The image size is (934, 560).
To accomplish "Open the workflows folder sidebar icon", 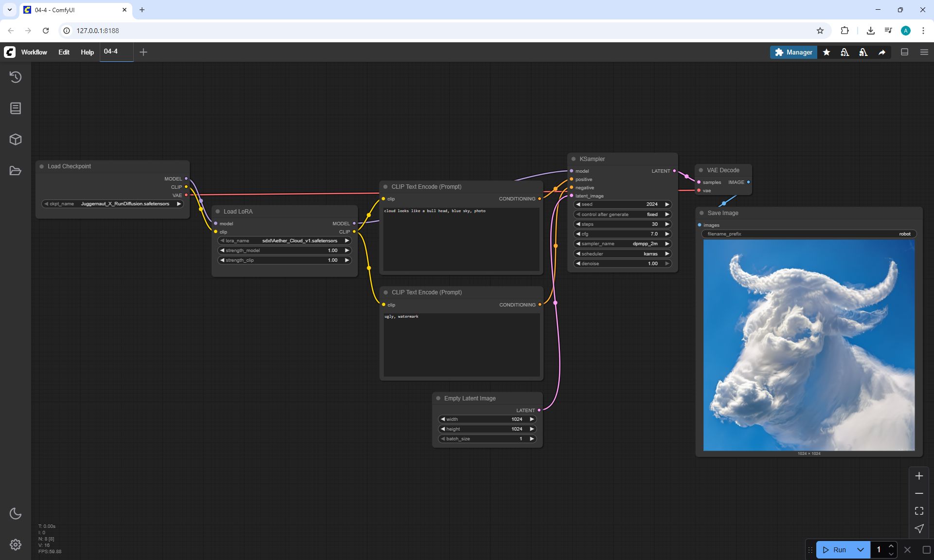I will coord(16,171).
